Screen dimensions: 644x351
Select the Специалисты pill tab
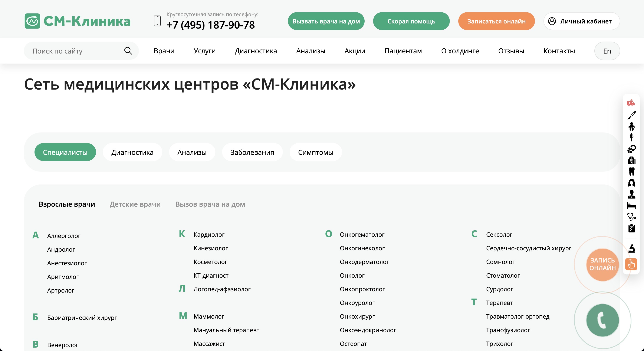[65, 152]
